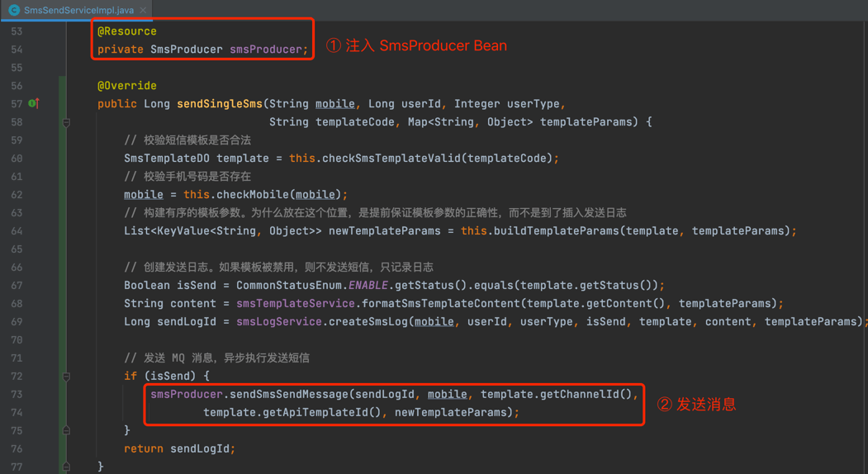Close the SmsSendServiceImpl.java tab
Screen dimensions: 868x474
(143, 10)
